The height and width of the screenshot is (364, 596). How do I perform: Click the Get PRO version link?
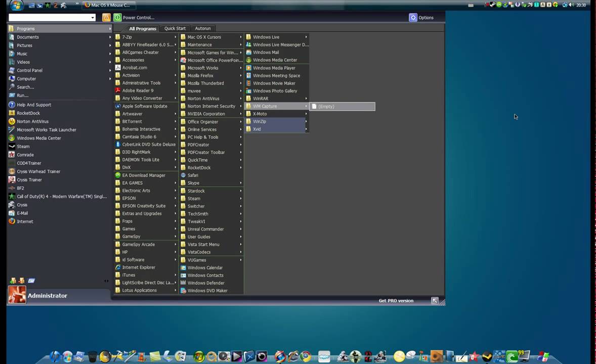[396, 300]
